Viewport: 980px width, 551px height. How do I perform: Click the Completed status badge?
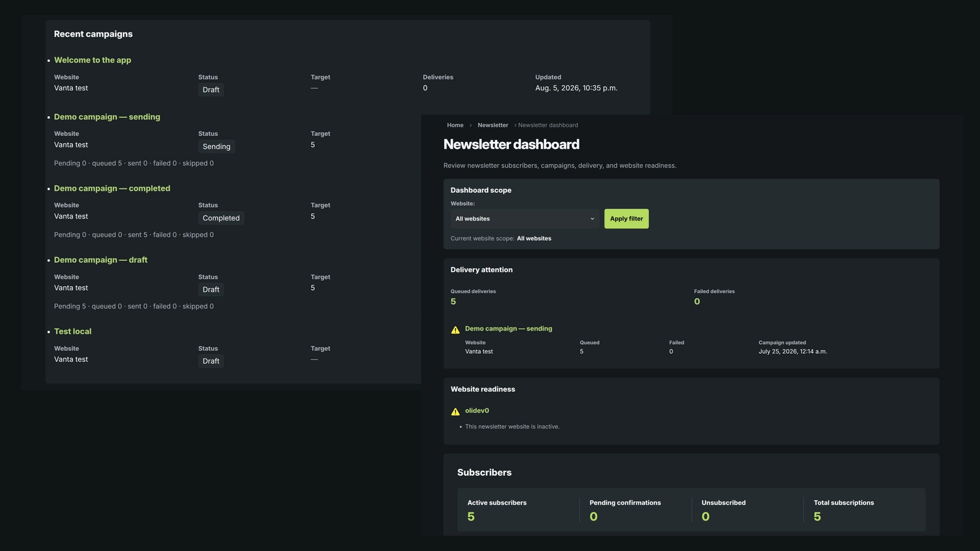(x=221, y=218)
